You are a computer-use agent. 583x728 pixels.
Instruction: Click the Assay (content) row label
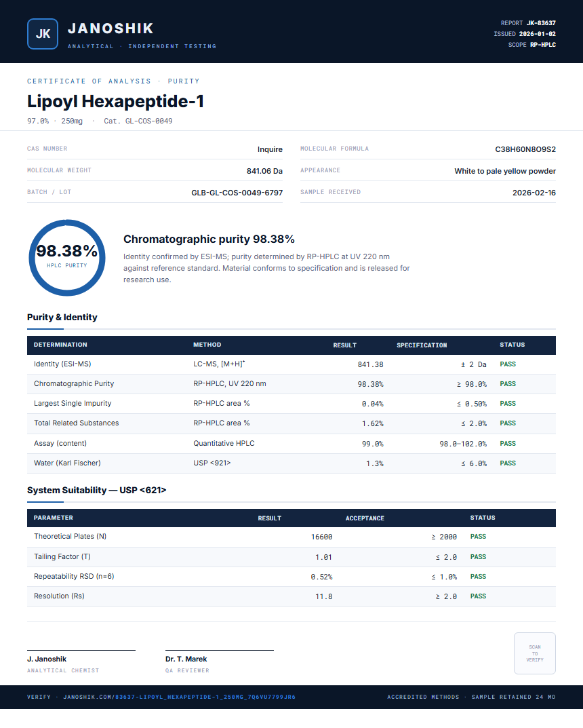click(x=60, y=444)
